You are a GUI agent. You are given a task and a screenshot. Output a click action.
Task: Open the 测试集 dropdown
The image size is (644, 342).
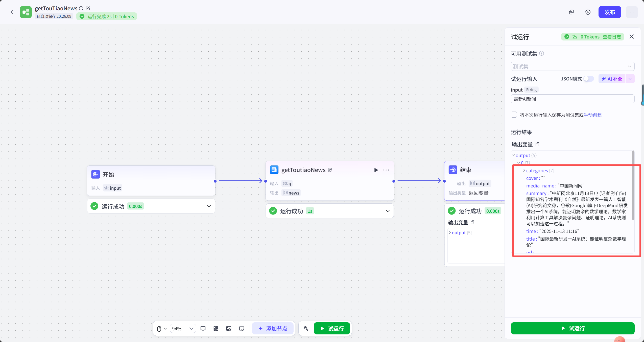[572, 66]
